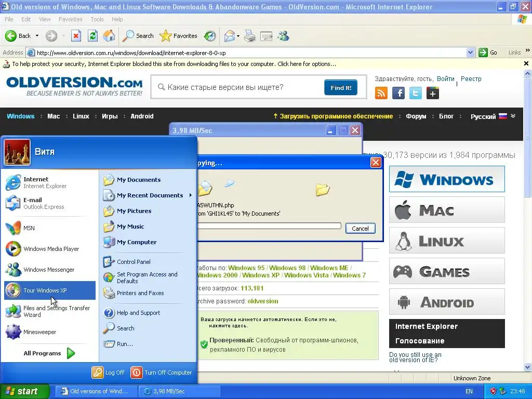Image resolution: width=532 pixels, height=399 pixels.
Task: Open the RSS feed orange icon
Action: (x=381, y=93)
